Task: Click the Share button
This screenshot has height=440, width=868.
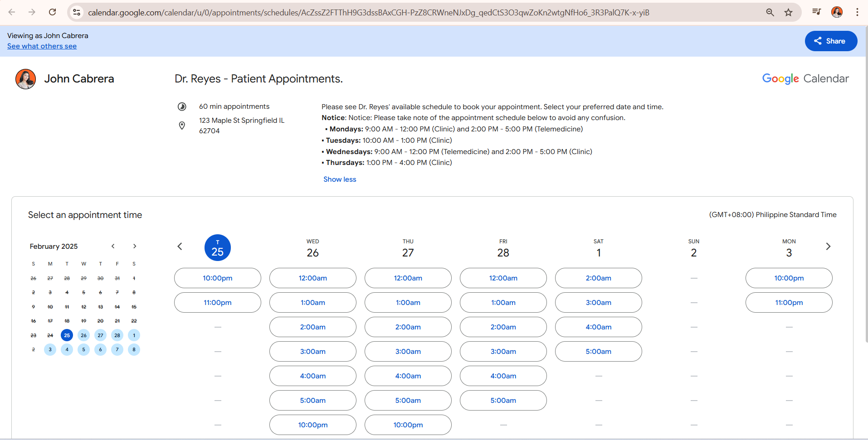Action: pos(831,41)
